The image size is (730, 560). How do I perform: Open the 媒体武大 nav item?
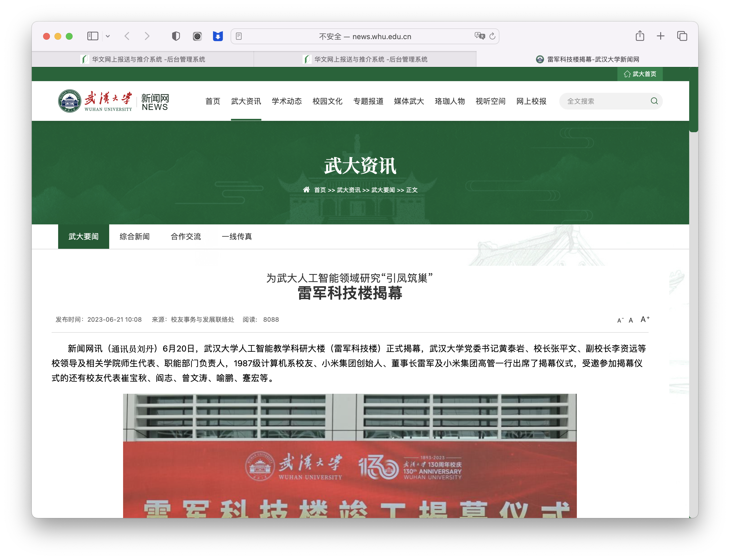tap(409, 101)
